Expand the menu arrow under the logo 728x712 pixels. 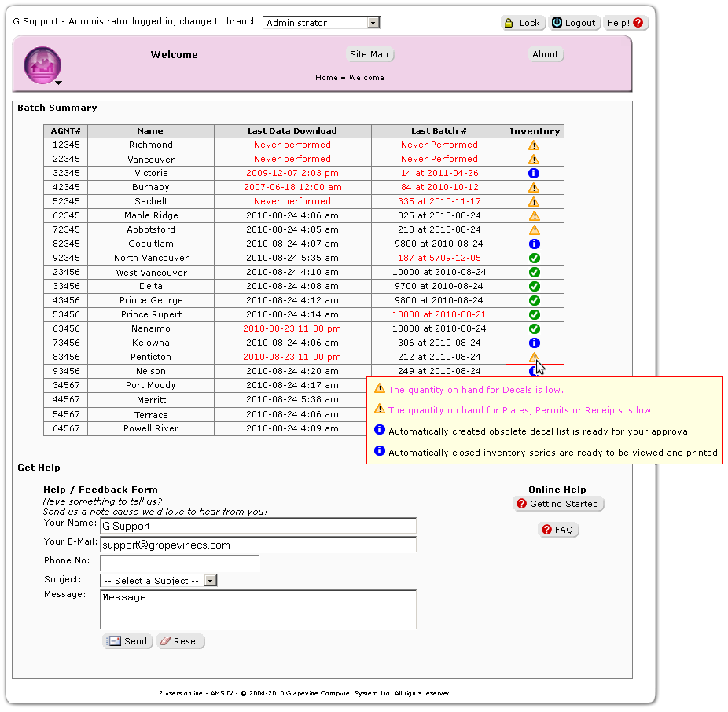pos(58,83)
